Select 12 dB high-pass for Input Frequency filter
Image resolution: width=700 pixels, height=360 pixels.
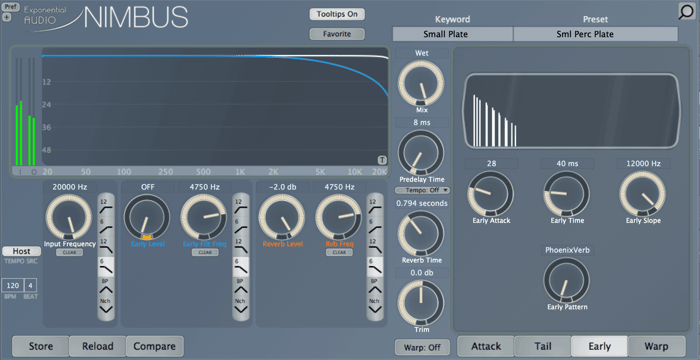[106, 205]
